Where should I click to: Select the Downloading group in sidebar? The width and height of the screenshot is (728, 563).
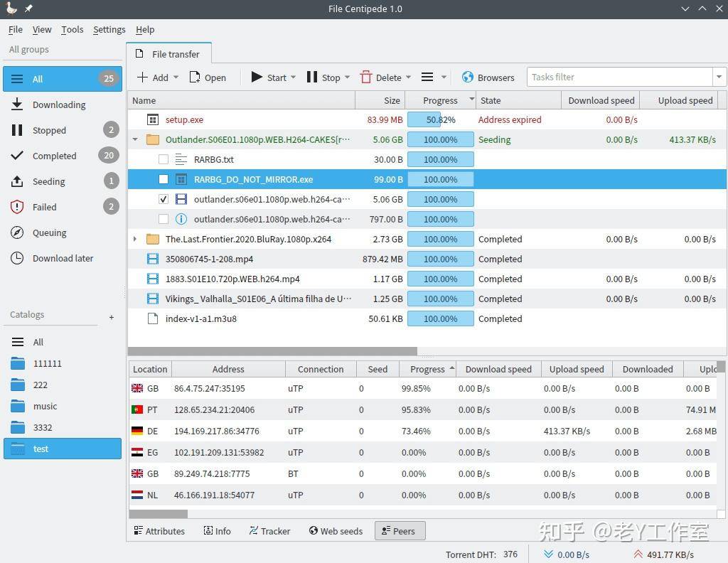pyautogui.click(x=63, y=104)
